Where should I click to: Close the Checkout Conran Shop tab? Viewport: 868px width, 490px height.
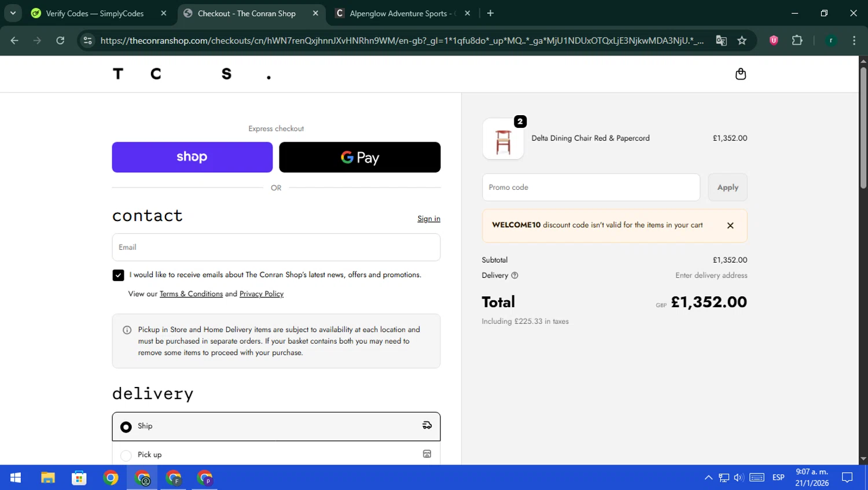click(x=315, y=13)
